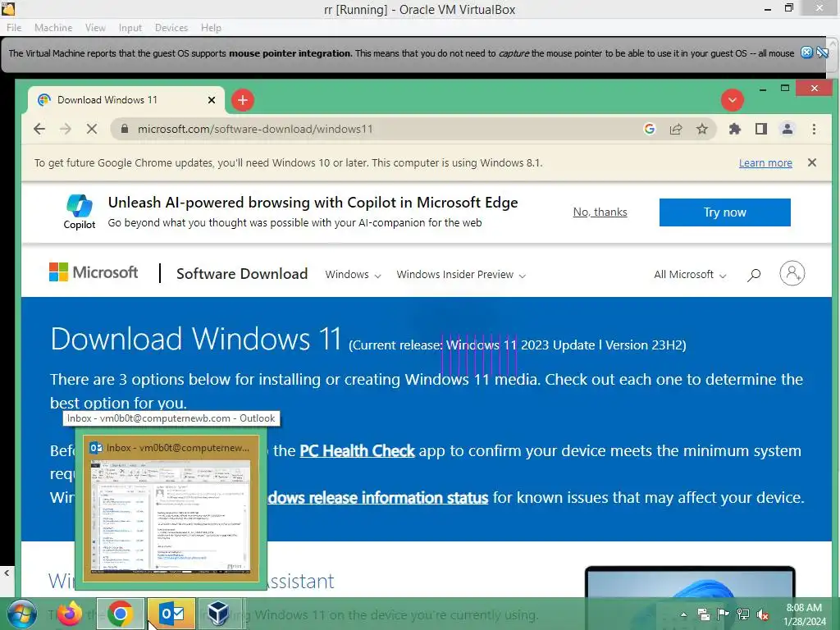
Task: Open the side panel icon
Action: 760,129
